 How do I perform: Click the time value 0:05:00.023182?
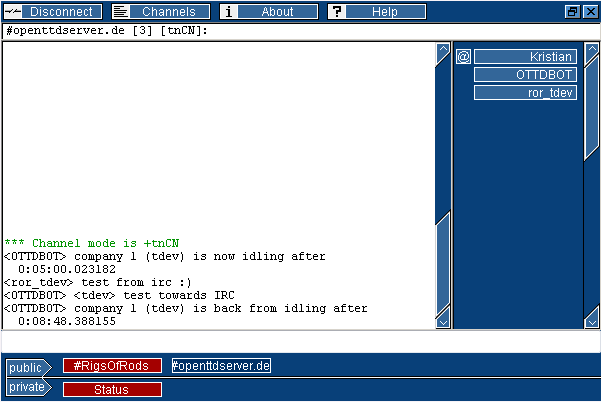pyautogui.click(x=67, y=269)
